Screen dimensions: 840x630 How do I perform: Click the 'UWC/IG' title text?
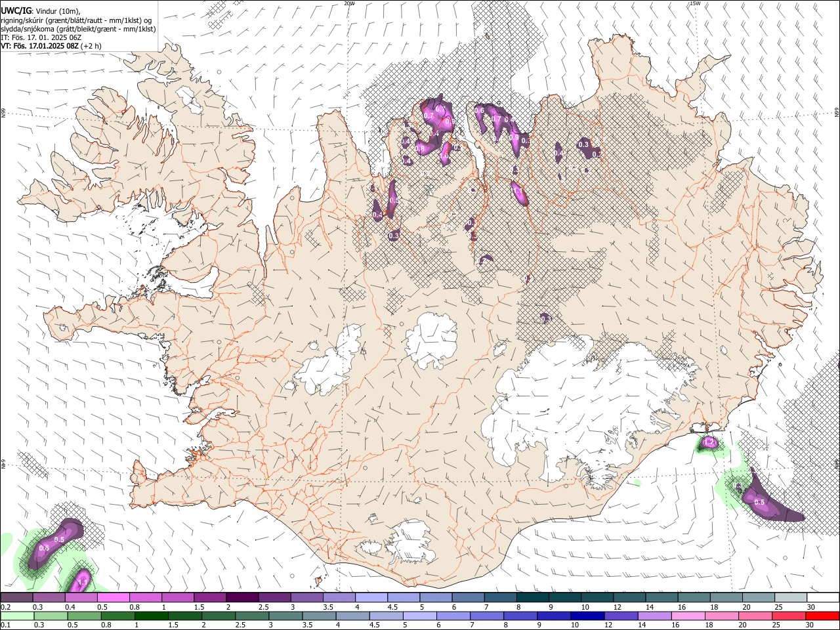pos(16,10)
